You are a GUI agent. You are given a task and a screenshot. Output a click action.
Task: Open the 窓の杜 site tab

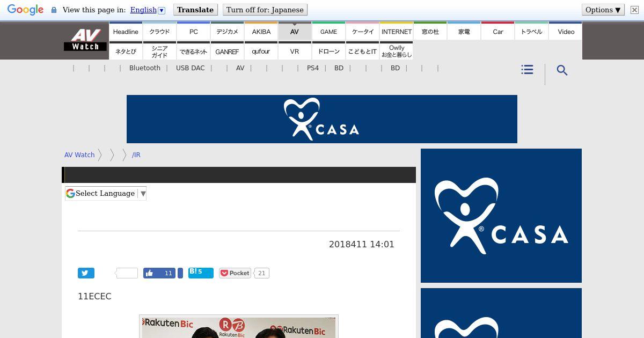pyautogui.click(x=430, y=32)
